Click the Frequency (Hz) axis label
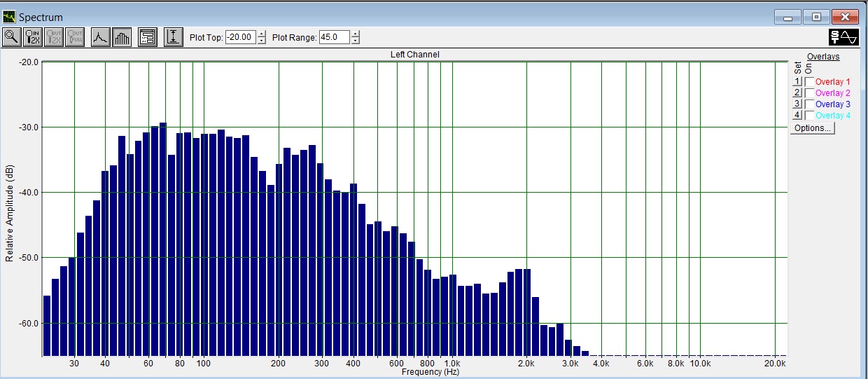This screenshot has height=379, width=868. pyautogui.click(x=430, y=372)
